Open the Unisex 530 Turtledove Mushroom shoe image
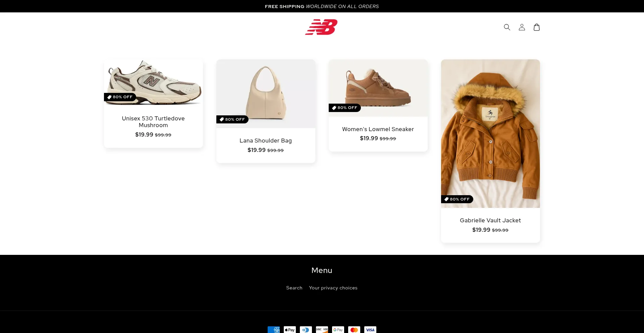Image resolution: width=644 pixels, height=333 pixels. point(153,82)
